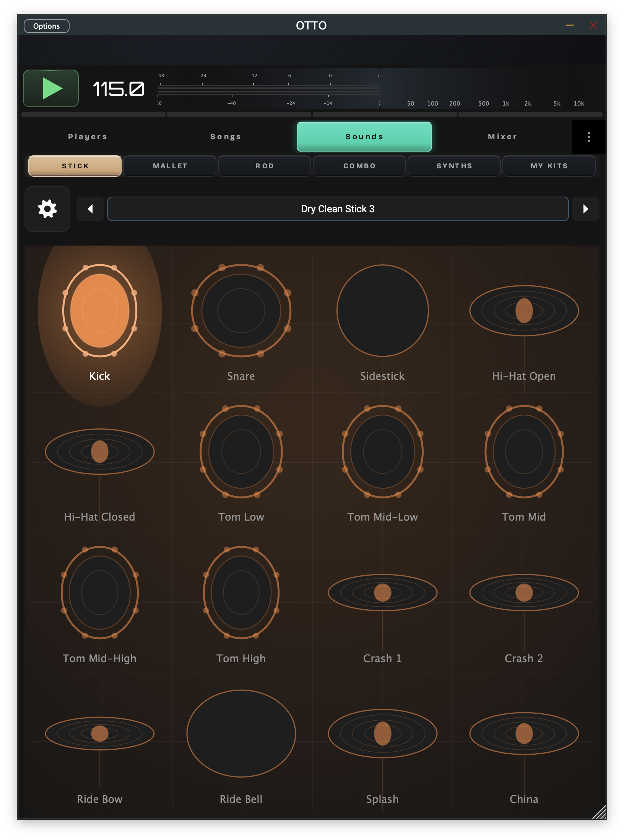Choose the MY KITS category
Screen dimensions: 624x840
point(549,166)
